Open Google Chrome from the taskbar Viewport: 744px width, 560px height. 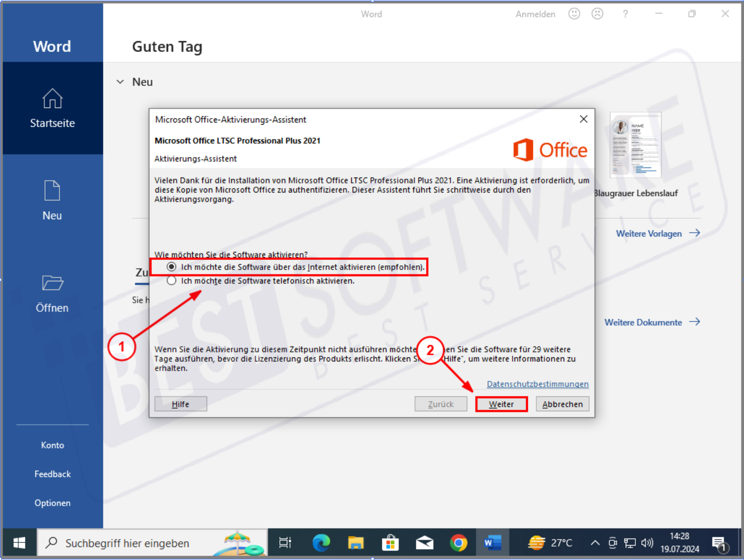[458, 543]
